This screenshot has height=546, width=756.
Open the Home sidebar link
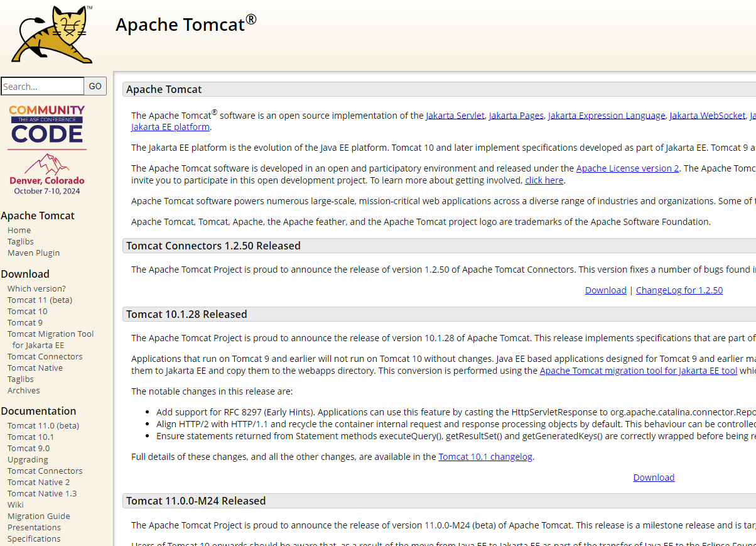[19, 230]
